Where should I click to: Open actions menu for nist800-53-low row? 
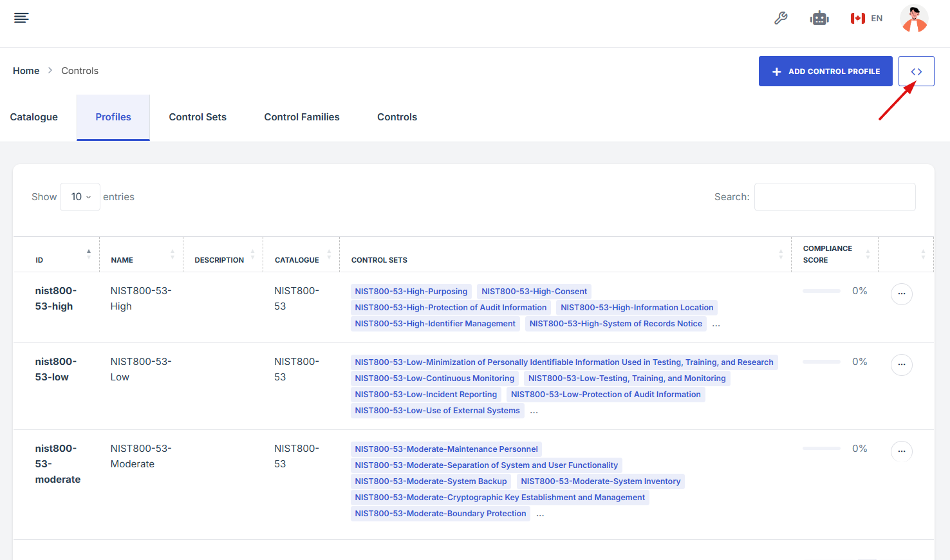[901, 365]
